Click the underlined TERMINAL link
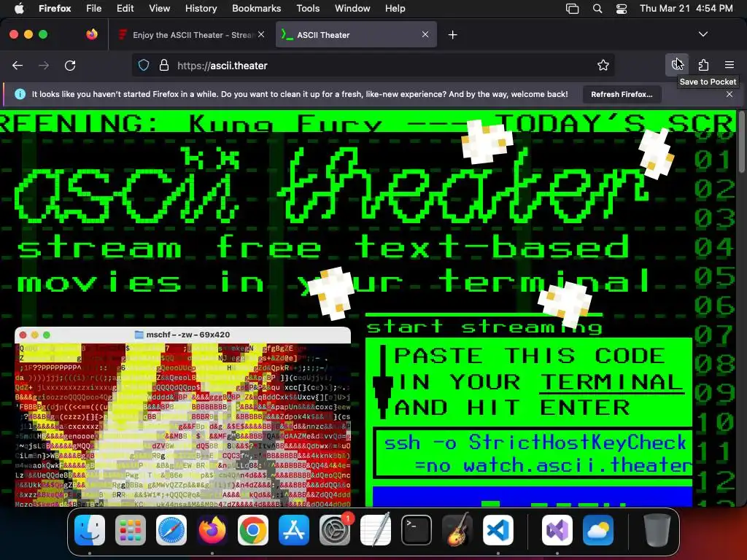 [x=611, y=382]
